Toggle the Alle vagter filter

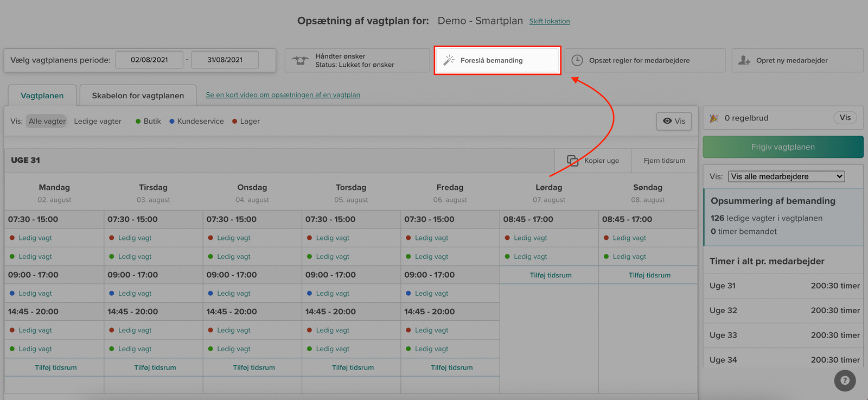tap(47, 121)
